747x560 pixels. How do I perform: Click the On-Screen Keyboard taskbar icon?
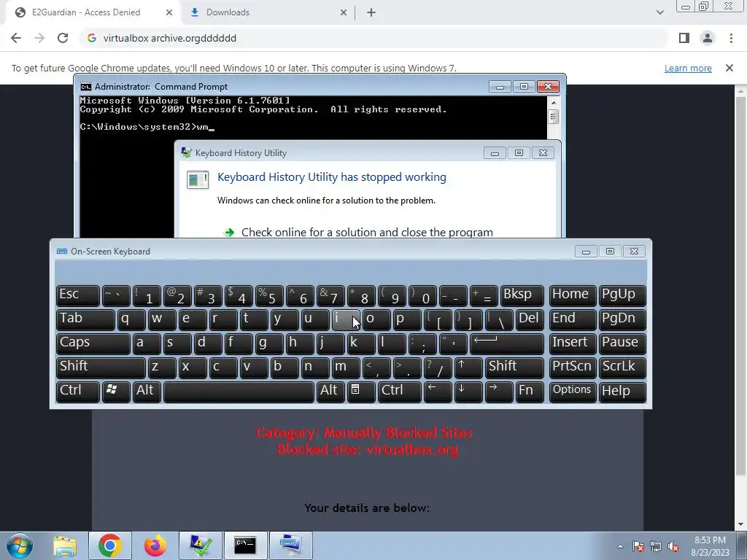click(x=290, y=545)
